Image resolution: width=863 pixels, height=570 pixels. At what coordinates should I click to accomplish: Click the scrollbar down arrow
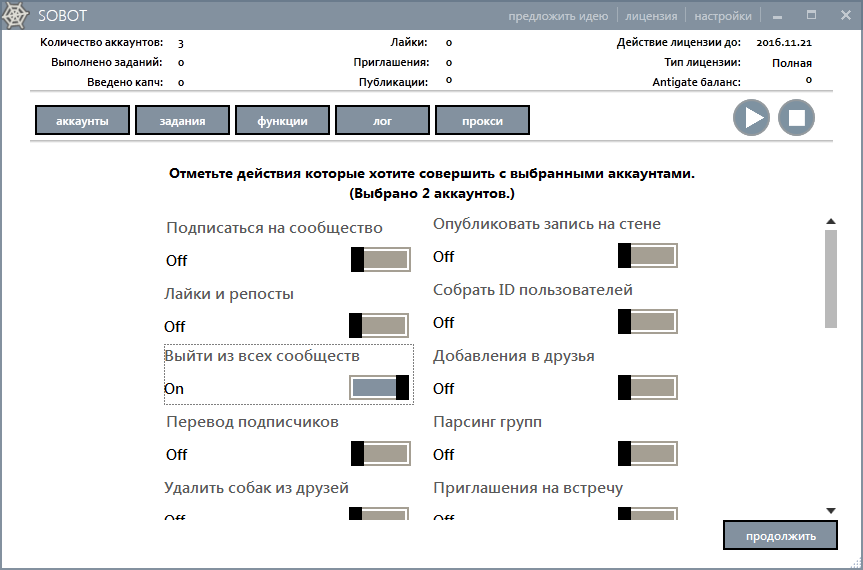point(831,511)
